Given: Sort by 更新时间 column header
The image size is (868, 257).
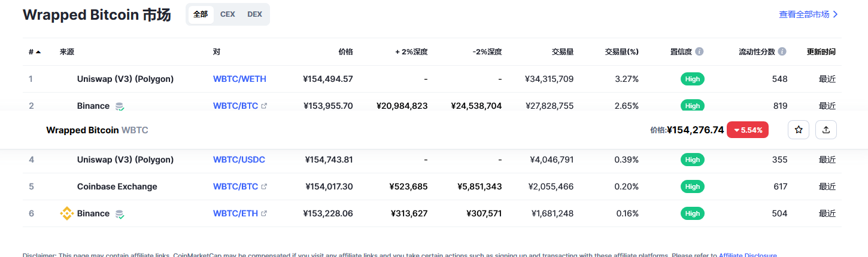Looking at the screenshot, I should tap(821, 52).
